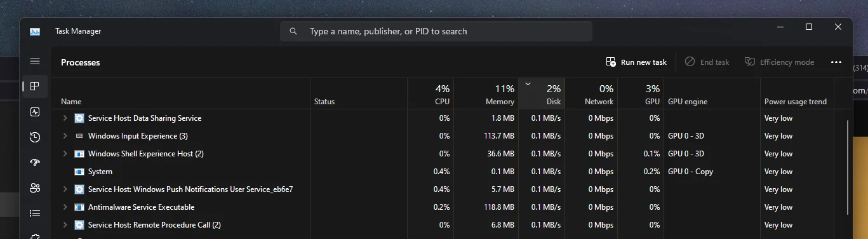Screen dimensions: 868x239
Task: Click the Efficiency mode button
Action: 779,62
